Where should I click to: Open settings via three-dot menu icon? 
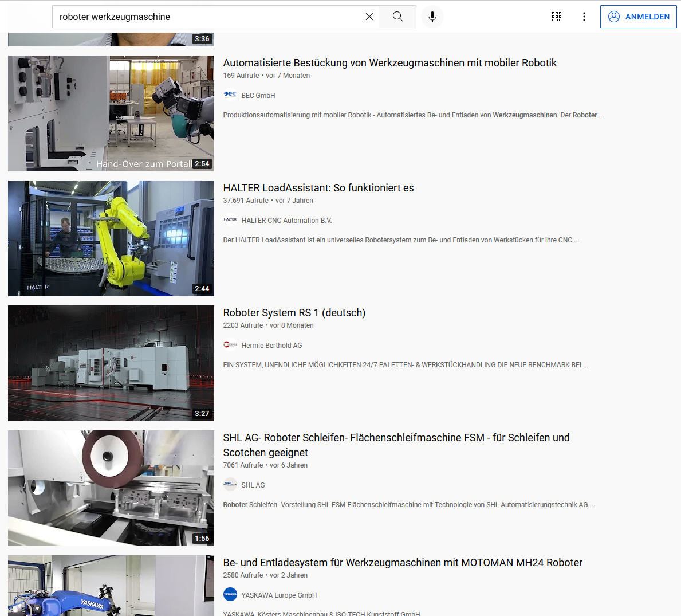tap(584, 17)
